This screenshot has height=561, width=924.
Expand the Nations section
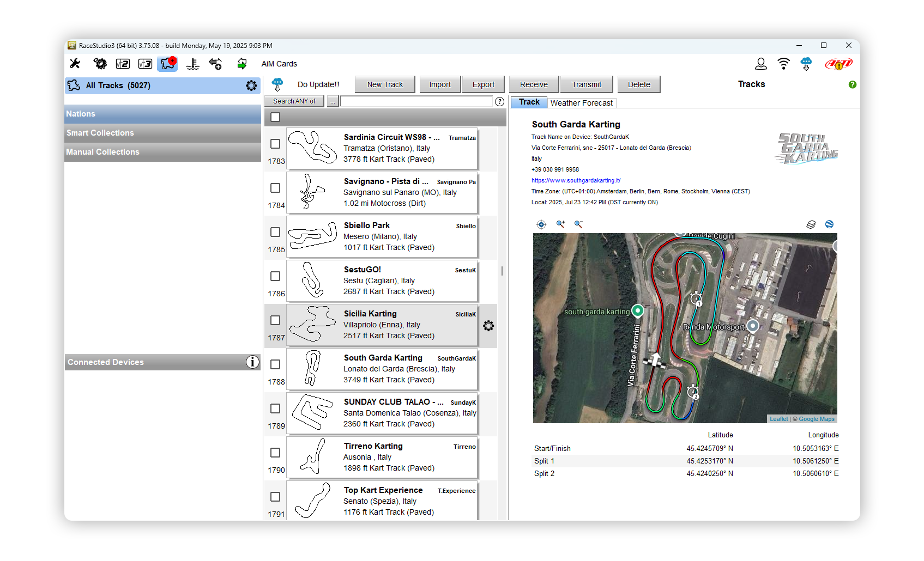162,114
